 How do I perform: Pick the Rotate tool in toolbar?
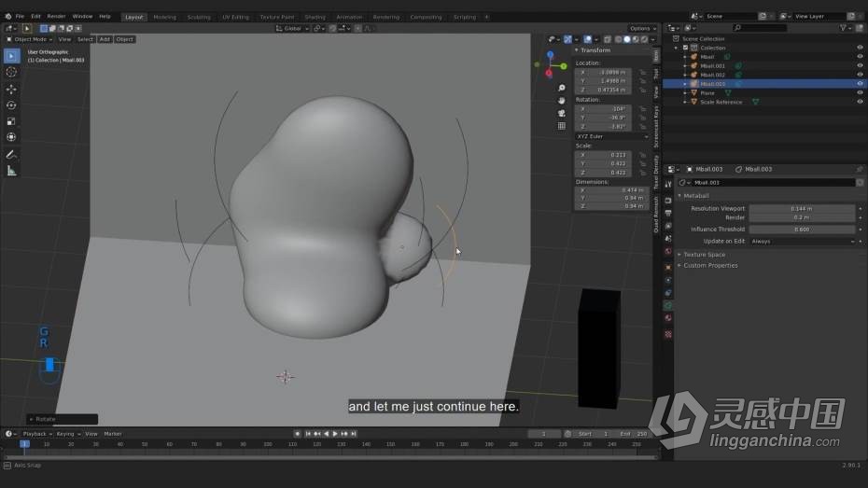[11, 105]
